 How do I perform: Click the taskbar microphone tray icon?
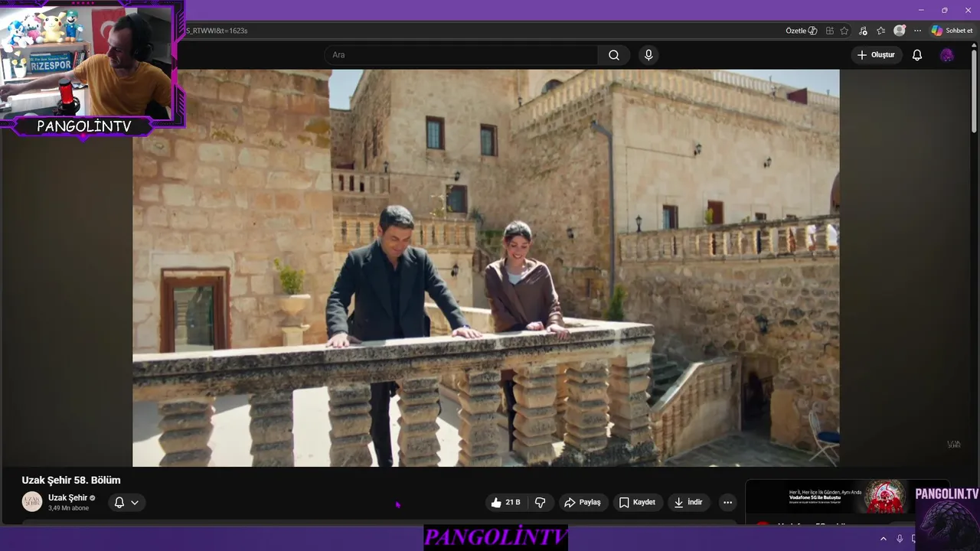tap(900, 539)
